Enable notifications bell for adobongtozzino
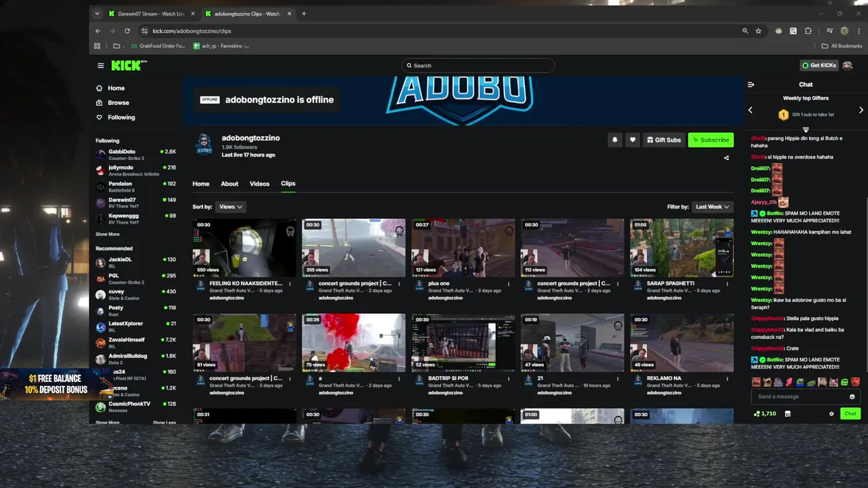Viewport: 868px width, 488px height. click(615, 140)
